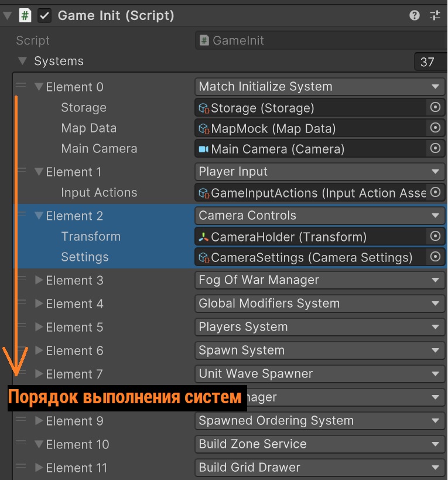Viewport: 448px width, 480px height.
Task: Click the drag handle of Element 3
Action: pos(21,279)
